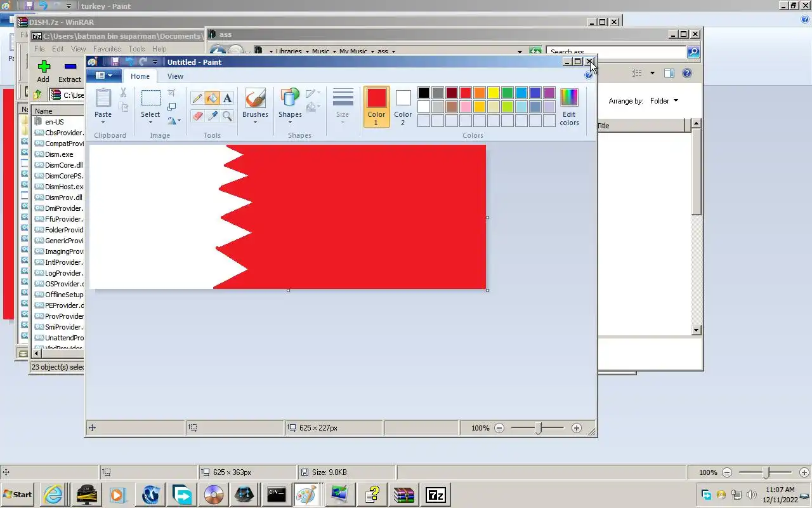This screenshot has height=508, width=812.
Task: Switch to the Home ribbon tab
Action: [x=140, y=76]
